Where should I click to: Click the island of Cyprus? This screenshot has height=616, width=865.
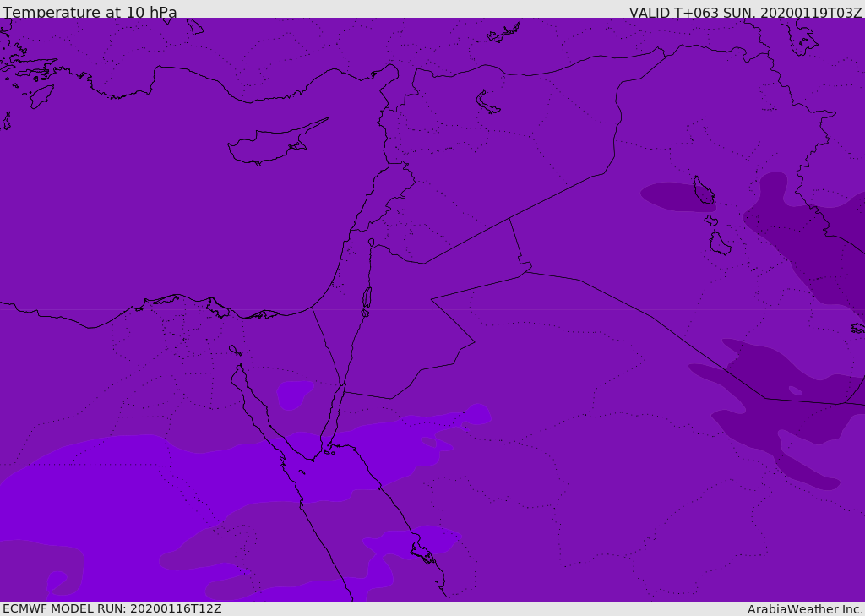coord(276,144)
